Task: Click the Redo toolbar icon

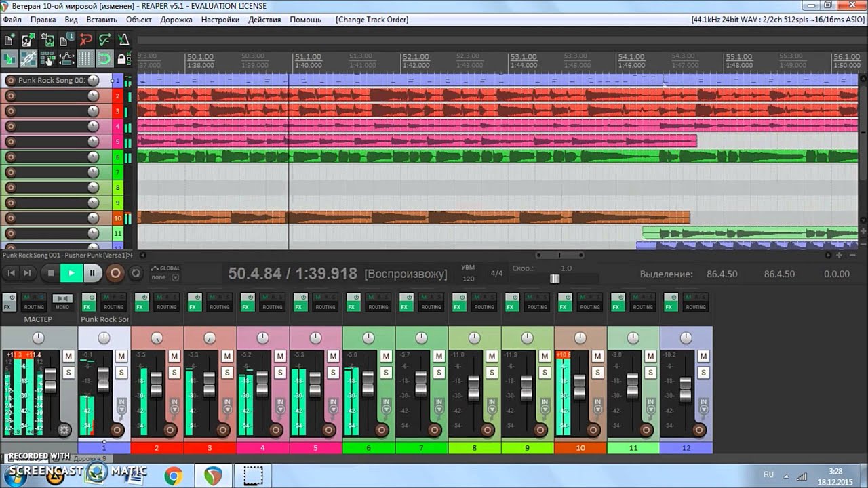Action: (x=104, y=41)
